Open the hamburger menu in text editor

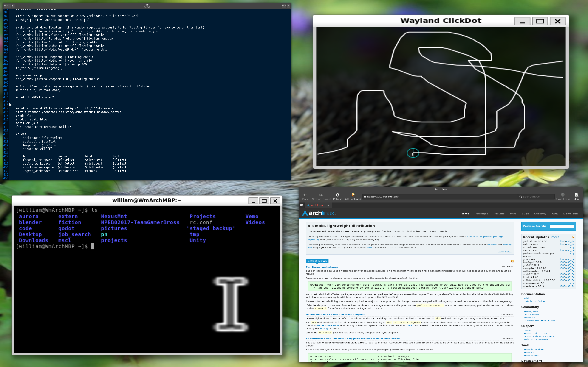(289, 6)
